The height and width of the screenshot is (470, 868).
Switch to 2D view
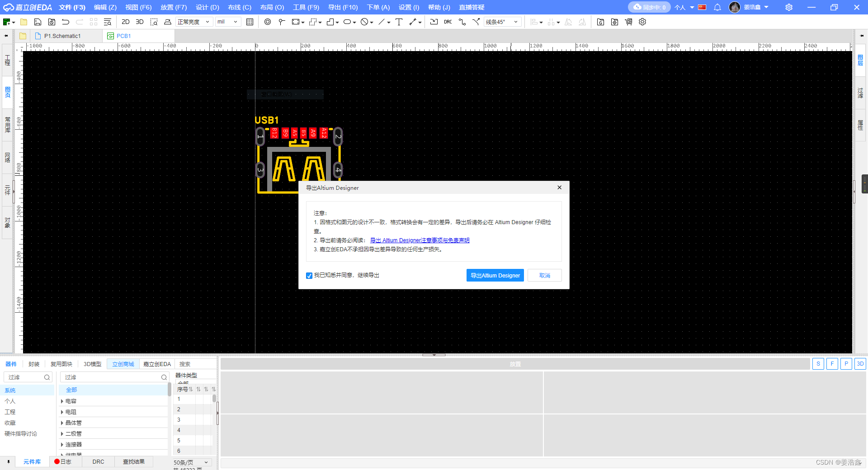coord(125,22)
